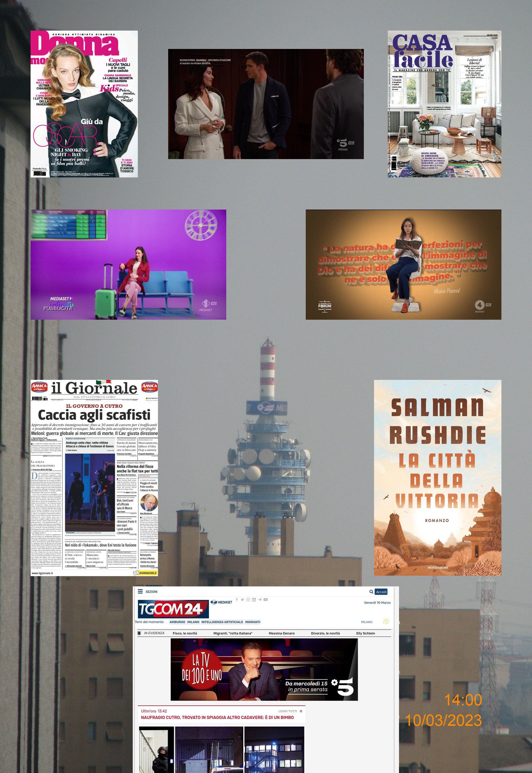Select the AMBURGO topic tag
This screenshot has height=773, width=532.
[177, 622]
